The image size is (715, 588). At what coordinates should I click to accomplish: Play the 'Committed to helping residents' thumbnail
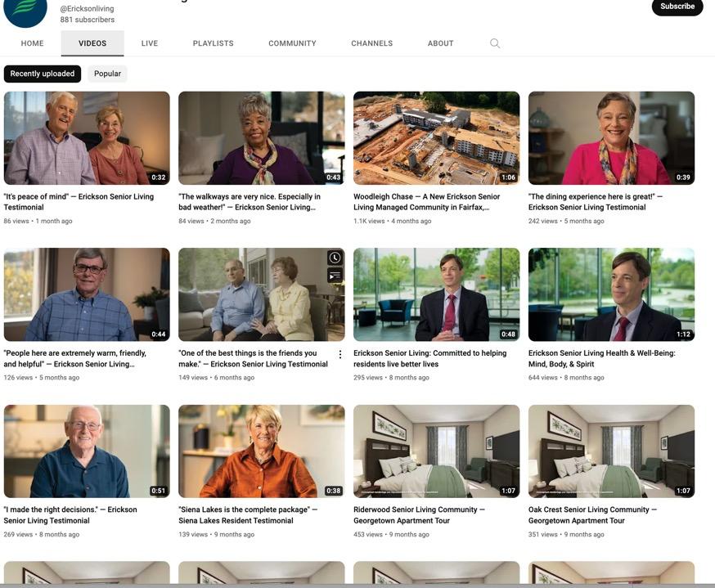coord(436,294)
